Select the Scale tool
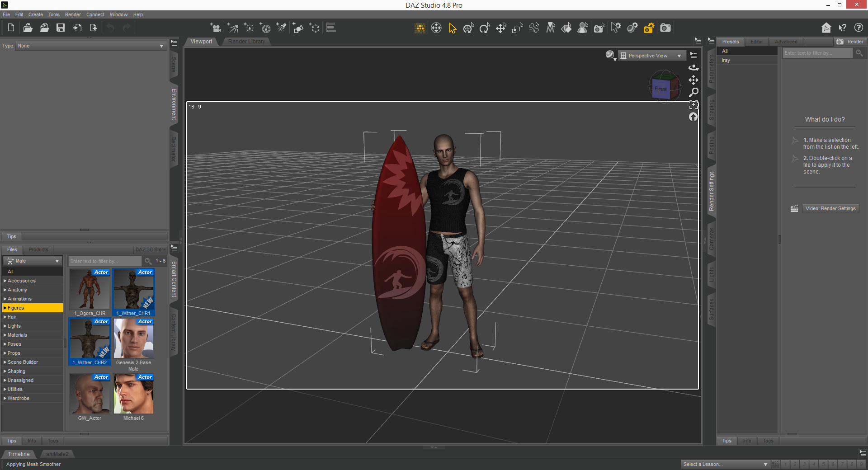This screenshot has height=470, width=868. click(x=517, y=28)
